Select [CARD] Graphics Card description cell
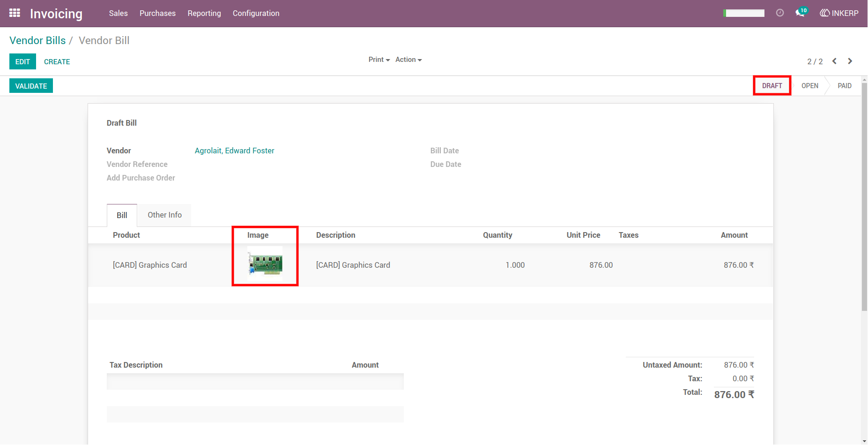Image resolution: width=868 pixels, height=445 pixels. coord(353,265)
